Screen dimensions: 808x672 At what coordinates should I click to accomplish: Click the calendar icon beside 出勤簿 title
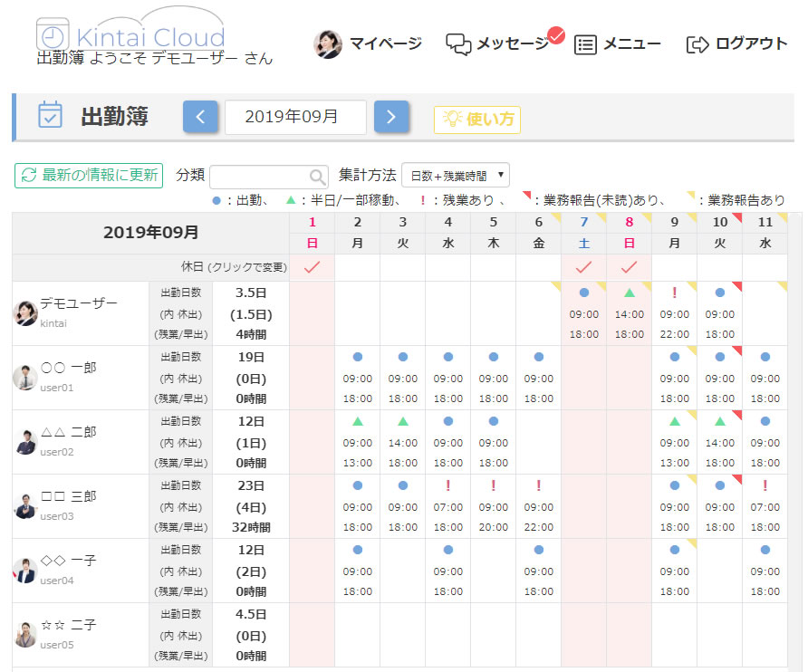click(50, 116)
